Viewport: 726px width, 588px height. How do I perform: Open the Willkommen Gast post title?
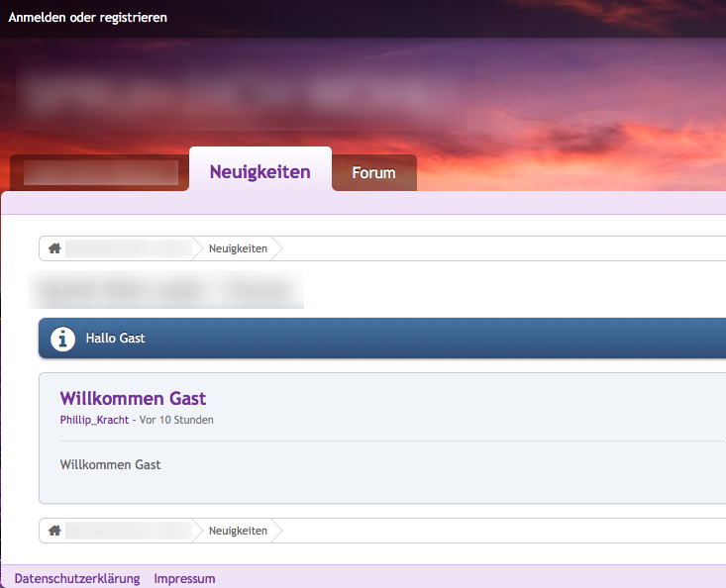pyautogui.click(x=133, y=399)
